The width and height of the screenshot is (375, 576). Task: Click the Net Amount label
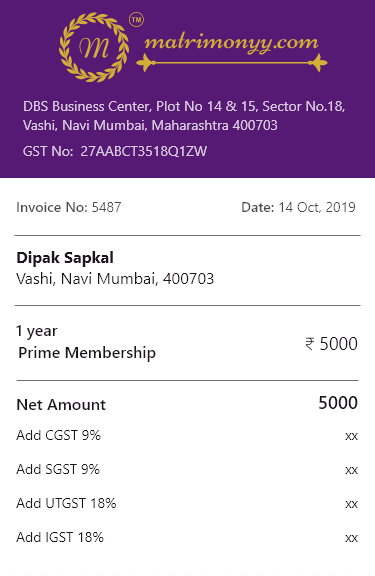pos(61,405)
